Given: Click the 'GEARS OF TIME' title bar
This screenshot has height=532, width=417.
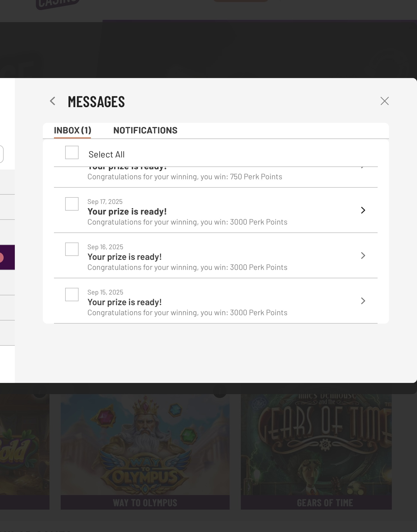Looking at the screenshot, I should [x=316, y=503].
